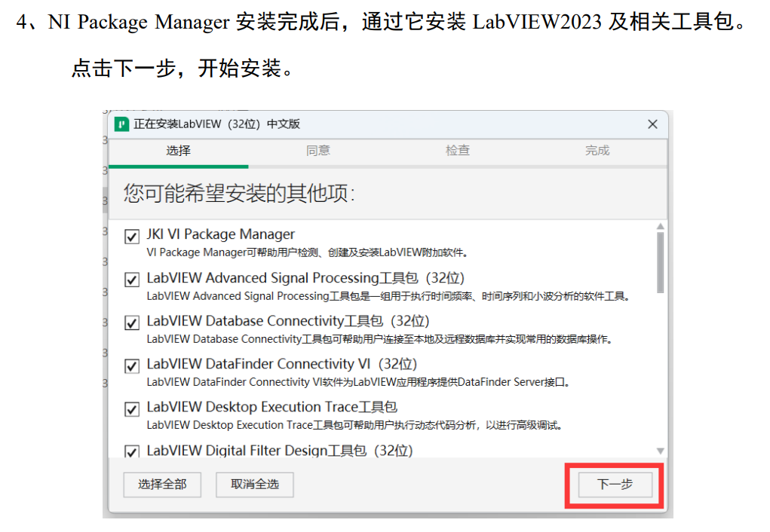
Task: Click the window title 正在安装LabVIEW text
Action: (216, 124)
